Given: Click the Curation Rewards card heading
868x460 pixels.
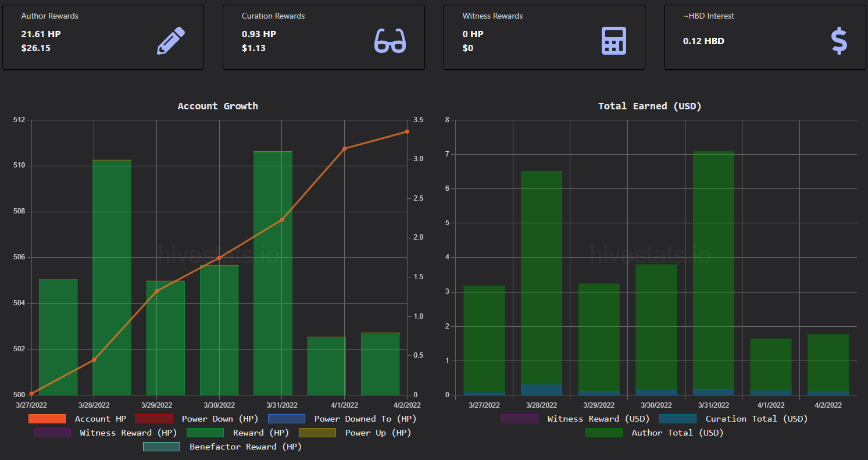Looking at the screenshot, I should pyautogui.click(x=273, y=16).
